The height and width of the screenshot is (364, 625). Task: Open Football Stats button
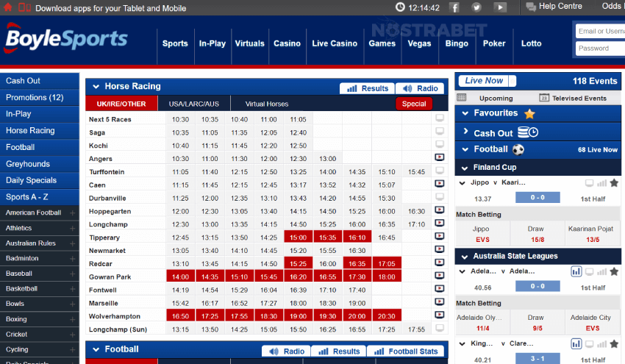click(406, 351)
